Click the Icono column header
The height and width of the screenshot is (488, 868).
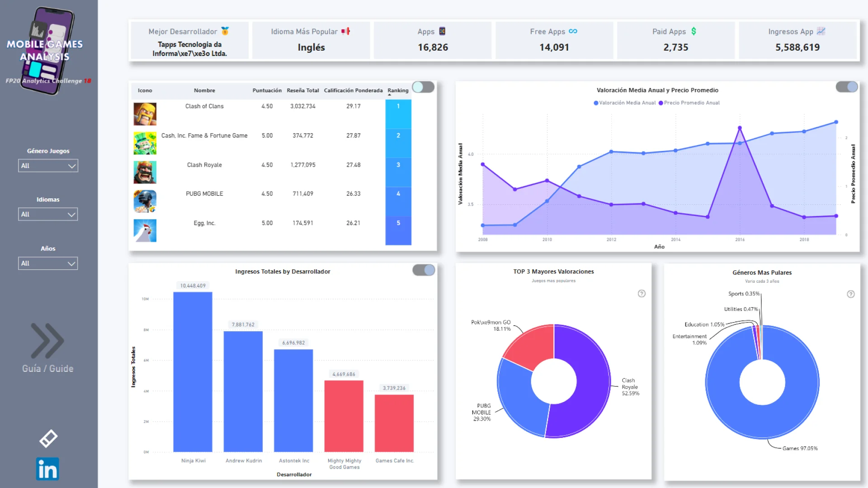[145, 90]
